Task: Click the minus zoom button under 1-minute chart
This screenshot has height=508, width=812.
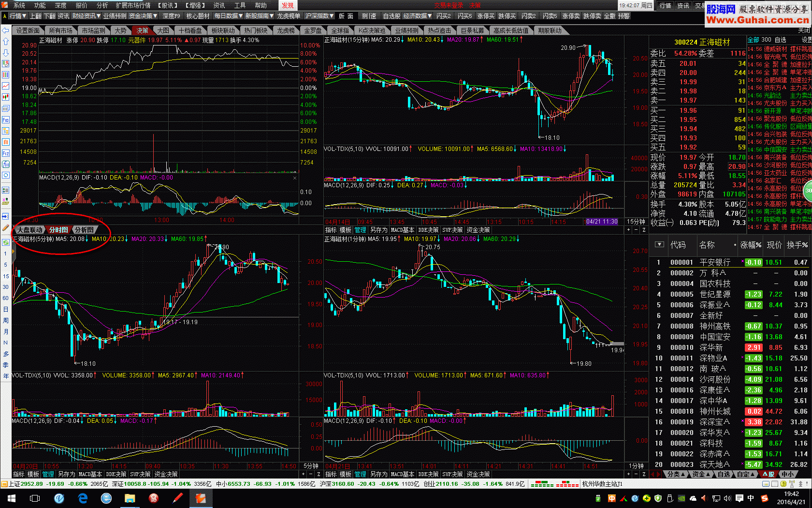Action: (637, 474)
